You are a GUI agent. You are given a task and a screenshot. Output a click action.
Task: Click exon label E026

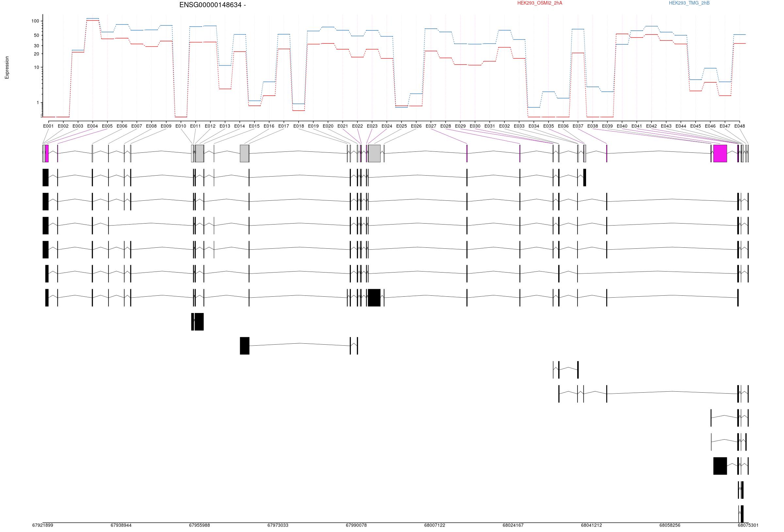416,126
